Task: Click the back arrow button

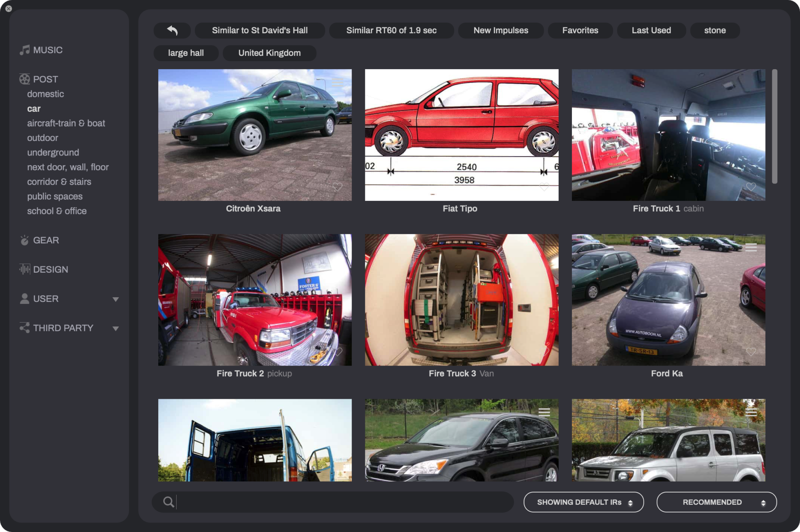Action: [172, 30]
